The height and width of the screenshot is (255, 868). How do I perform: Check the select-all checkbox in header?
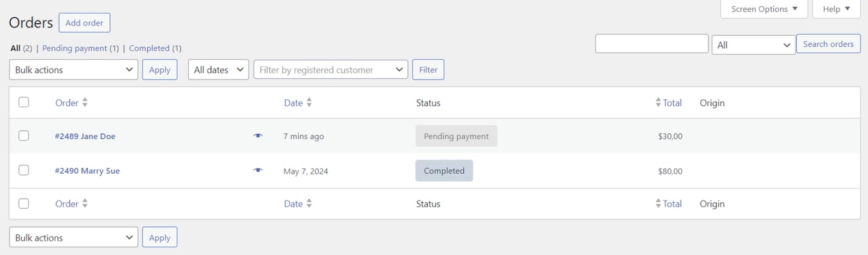[24, 102]
